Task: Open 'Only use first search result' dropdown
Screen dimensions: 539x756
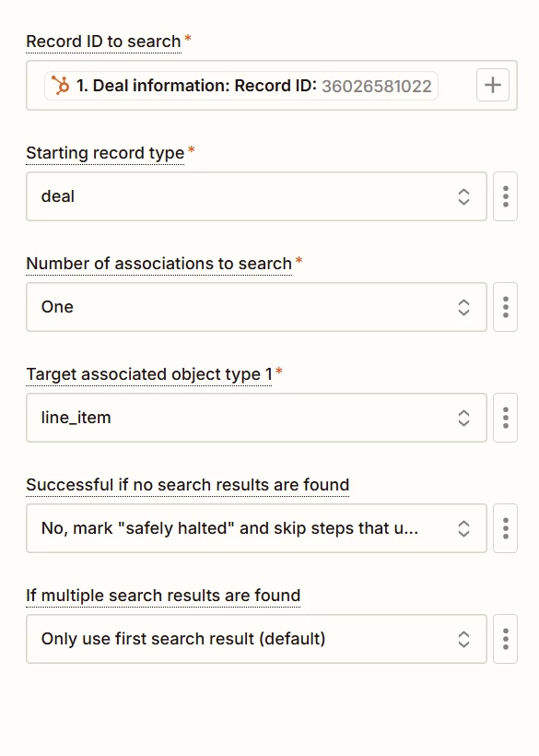Action: (x=256, y=639)
